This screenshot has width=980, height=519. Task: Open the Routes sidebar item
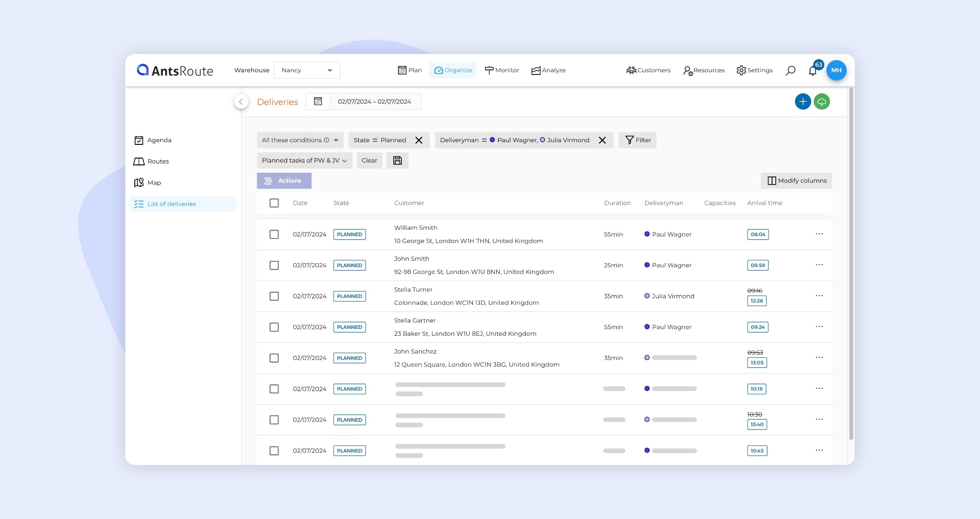(x=158, y=161)
